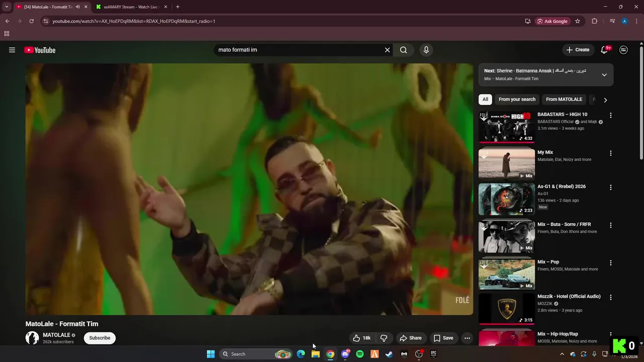Image resolution: width=644 pixels, height=362 pixels.
Task: Click the Windows taskbar search box
Action: (256, 354)
